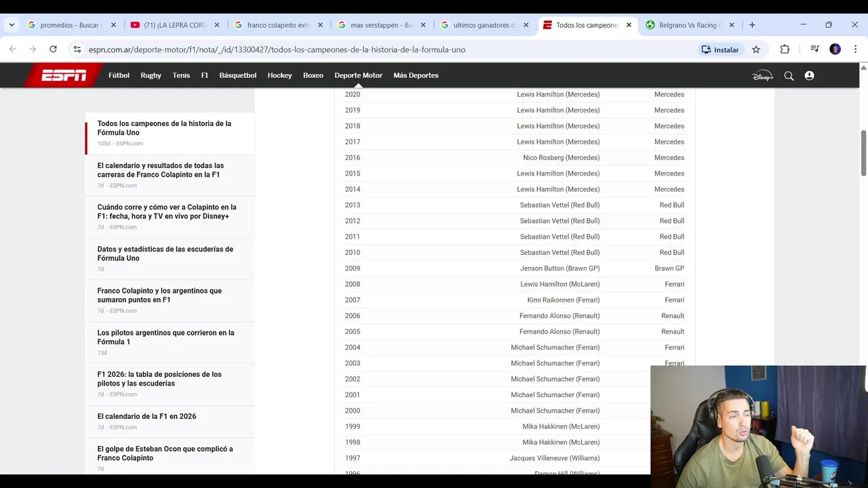Click the scrollbar up arrow
The image size is (868, 488).
click(863, 68)
